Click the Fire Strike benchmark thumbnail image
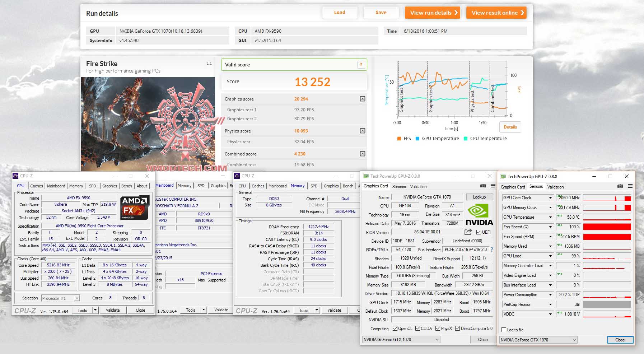Screen dimensions: 644x354 (148, 124)
